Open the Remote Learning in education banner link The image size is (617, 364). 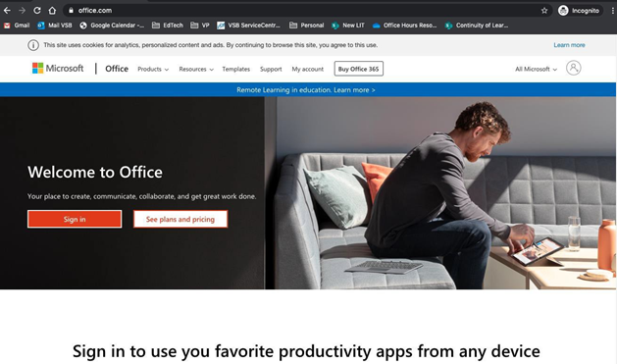tap(306, 90)
